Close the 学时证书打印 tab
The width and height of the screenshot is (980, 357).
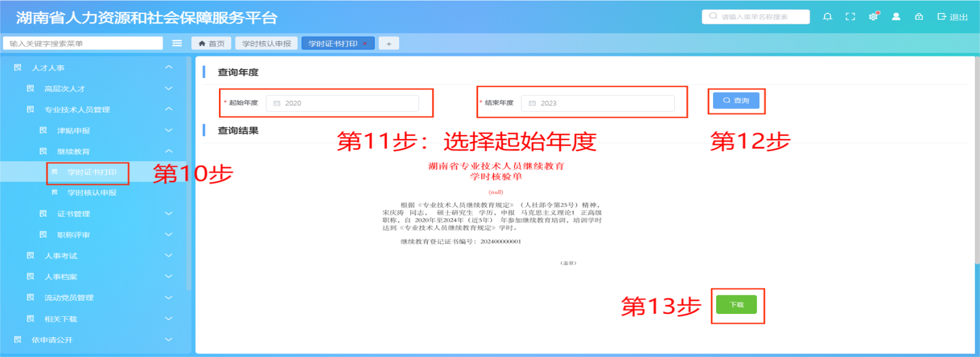[365, 44]
